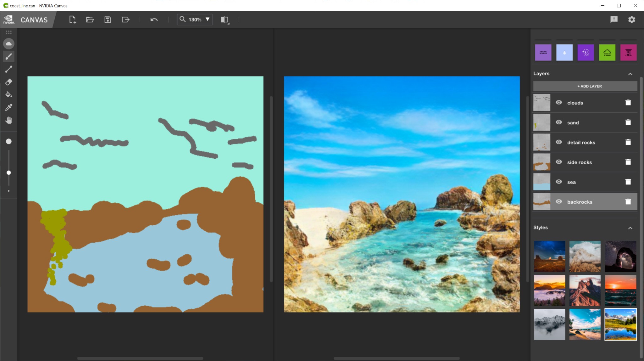Select the Pan hand tool

[x=8, y=120]
